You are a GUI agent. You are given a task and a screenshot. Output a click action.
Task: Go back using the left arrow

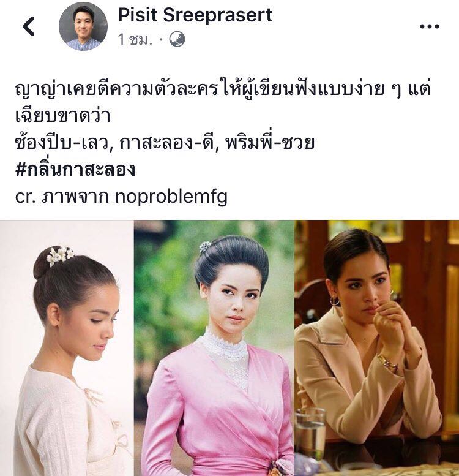(x=29, y=26)
